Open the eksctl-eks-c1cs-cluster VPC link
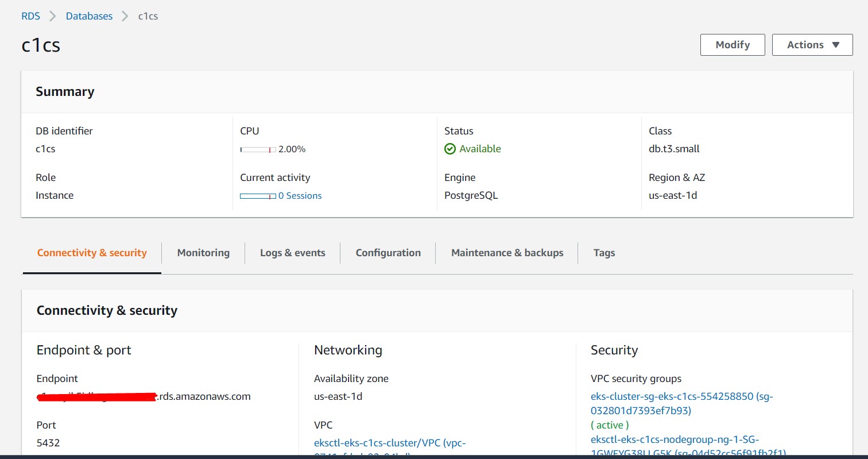The image size is (868, 459). click(x=390, y=443)
